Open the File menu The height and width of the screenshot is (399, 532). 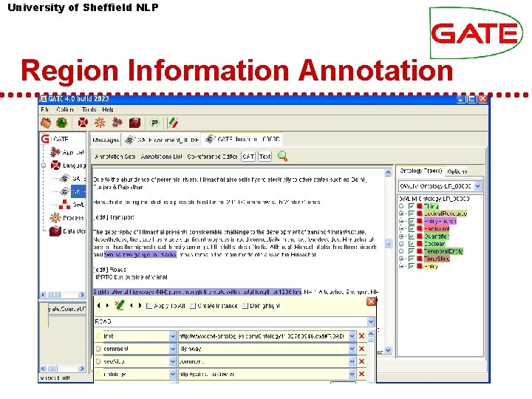[44, 109]
